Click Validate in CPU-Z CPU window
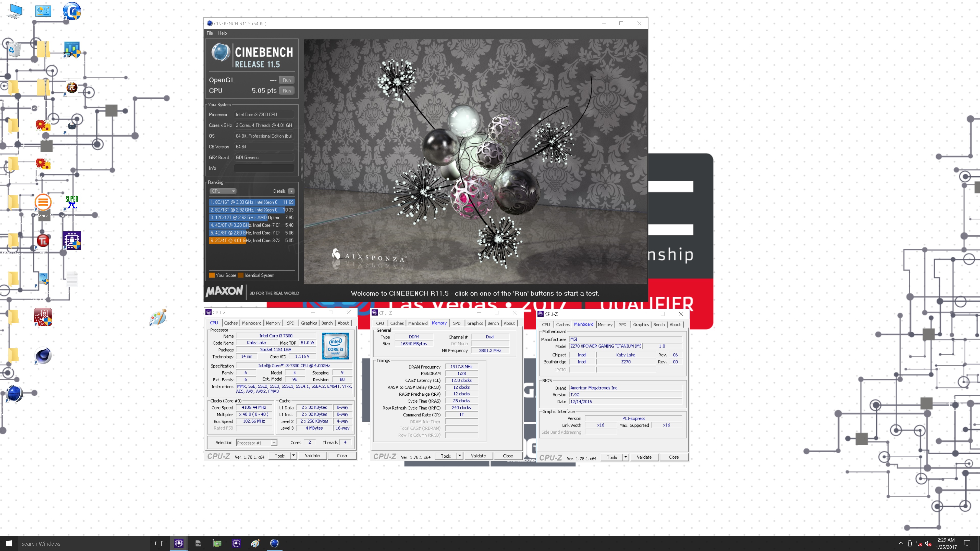This screenshot has height=551, width=980. click(312, 456)
